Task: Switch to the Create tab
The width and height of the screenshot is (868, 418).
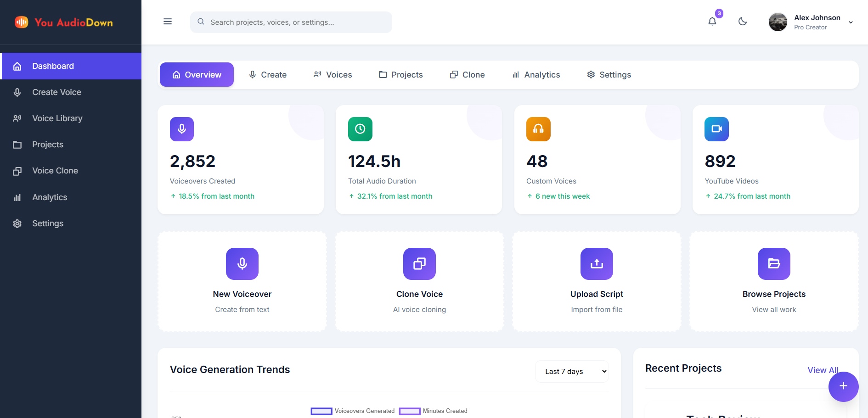Action: pos(267,75)
